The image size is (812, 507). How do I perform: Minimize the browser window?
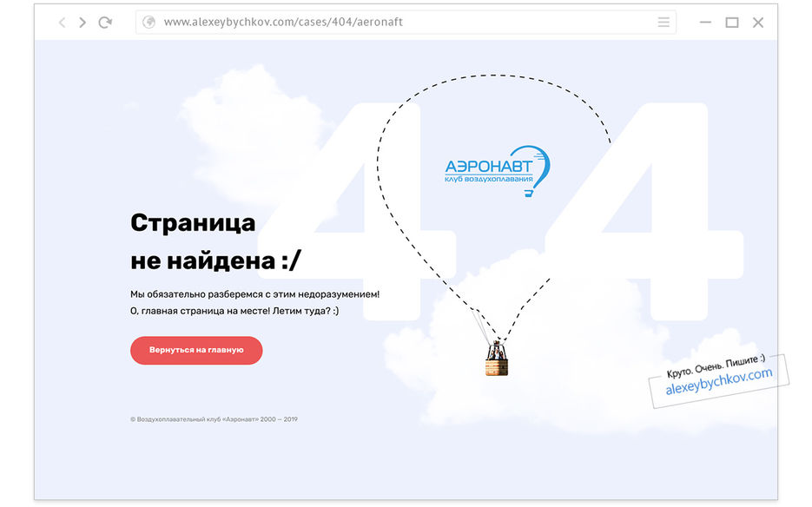coord(705,23)
